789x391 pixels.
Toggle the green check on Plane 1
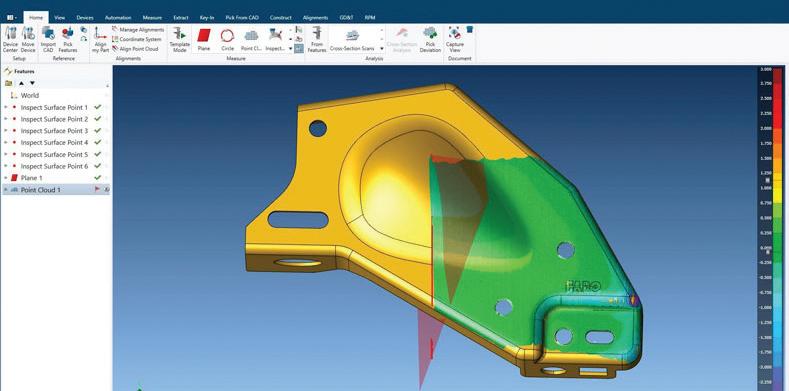tap(98, 178)
